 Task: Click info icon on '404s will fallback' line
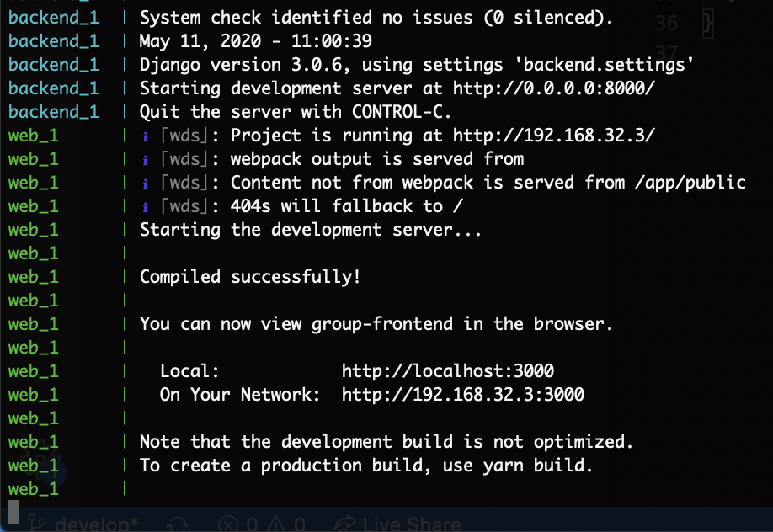click(x=145, y=207)
